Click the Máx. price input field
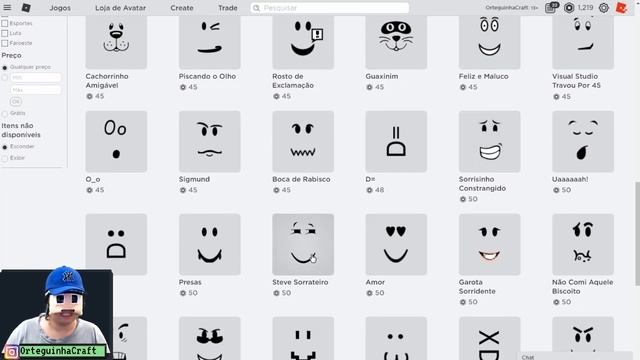Viewport: 640px width, 360px height. click(36, 90)
